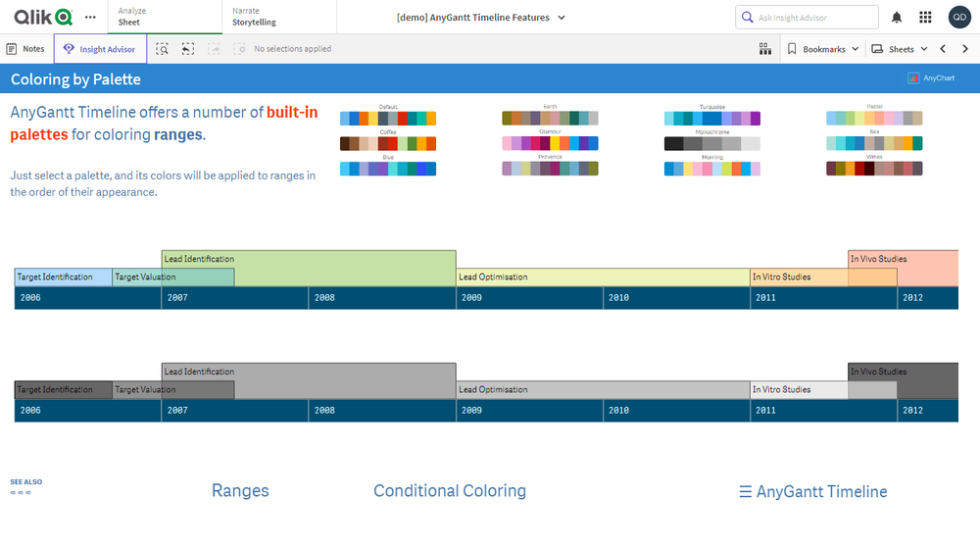Toggle the Notes panel
The image size is (980, 551).
pyautogui.click(x=26, y=49)
